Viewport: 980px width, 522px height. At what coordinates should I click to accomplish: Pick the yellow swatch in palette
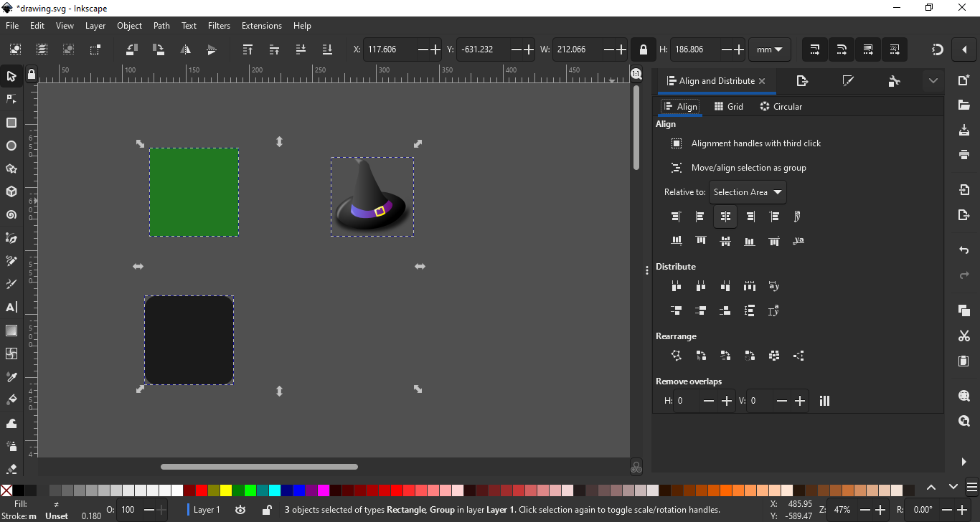pyautogui.click(x=226, y=490)
